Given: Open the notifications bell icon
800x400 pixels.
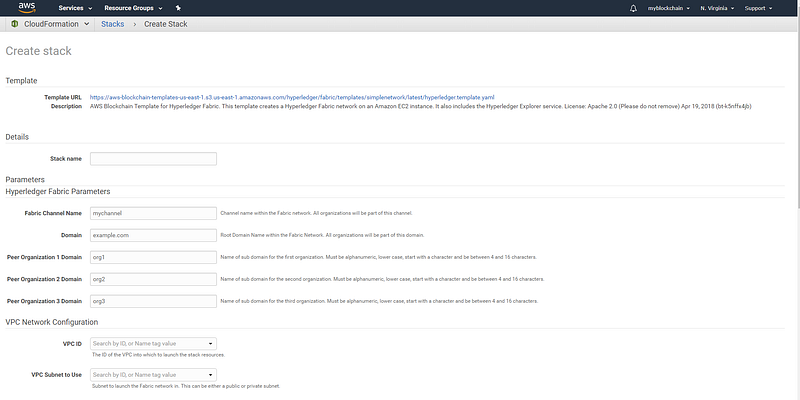Looking at the screenshot, I should point(633,8).
